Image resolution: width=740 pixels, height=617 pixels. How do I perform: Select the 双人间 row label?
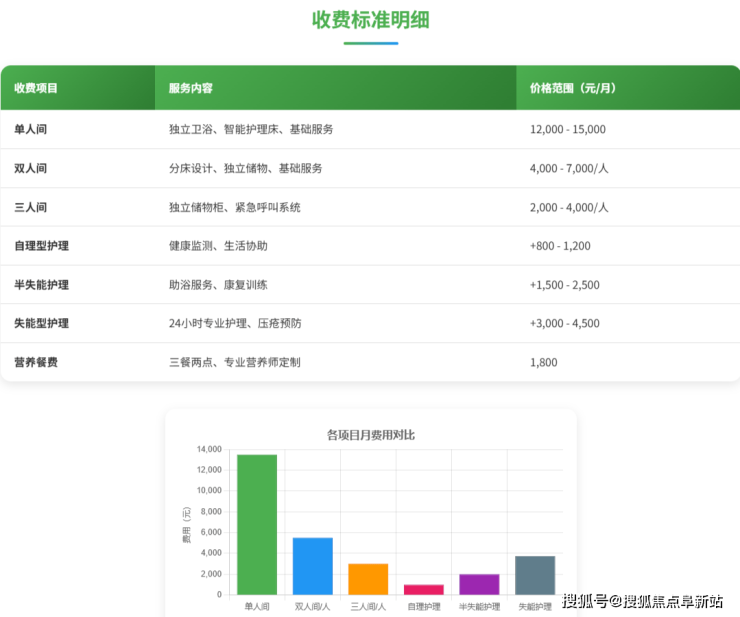pos(31,168)
